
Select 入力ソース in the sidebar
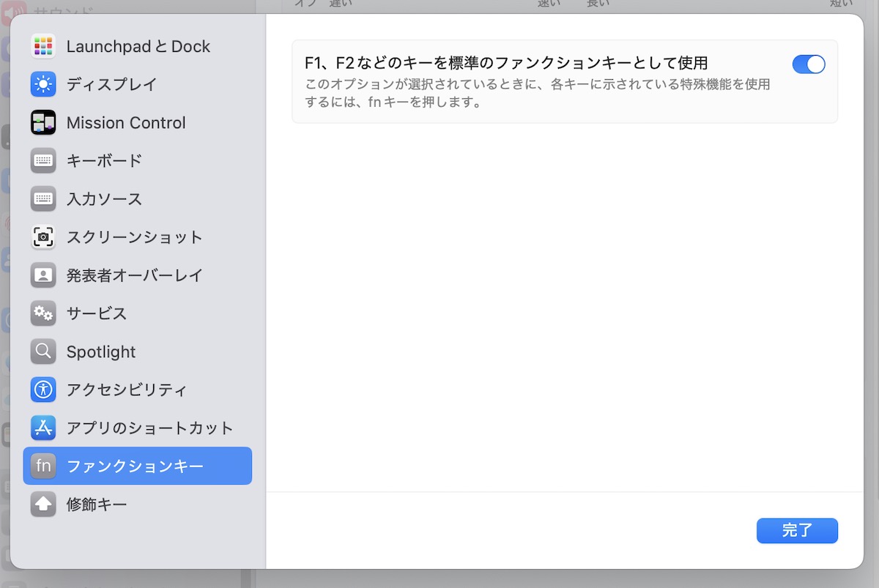click(x=104, y=199)
